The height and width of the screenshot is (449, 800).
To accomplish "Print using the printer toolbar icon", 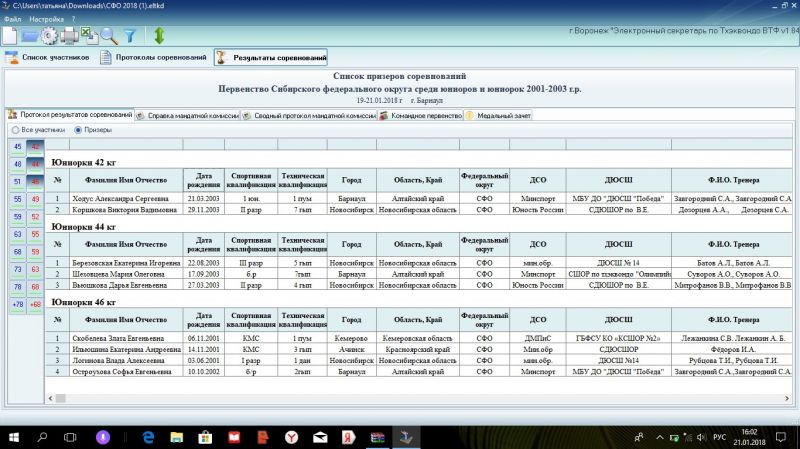I will [x=69, y=36].
